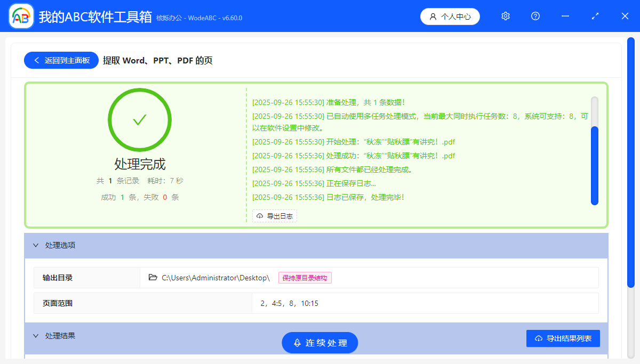Open software settings via the gear icon
640x364 pixels.
click(505, 16)
